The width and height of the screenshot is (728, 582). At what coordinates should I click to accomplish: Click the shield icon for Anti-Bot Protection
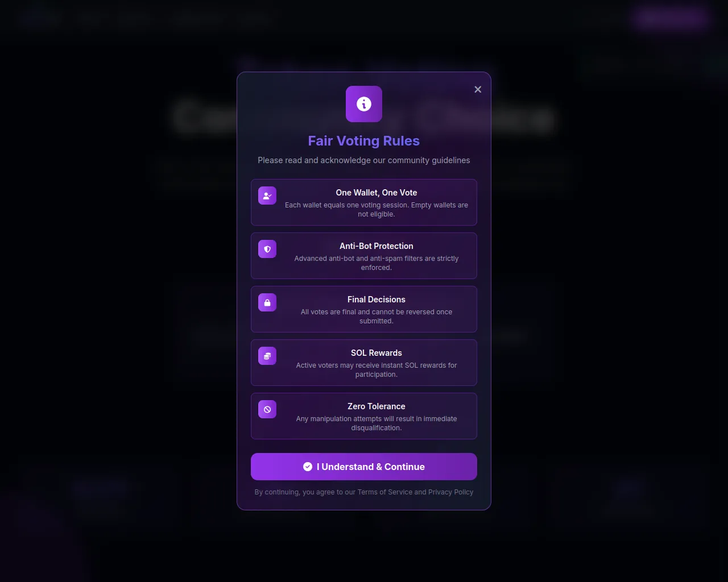(267, 249)
